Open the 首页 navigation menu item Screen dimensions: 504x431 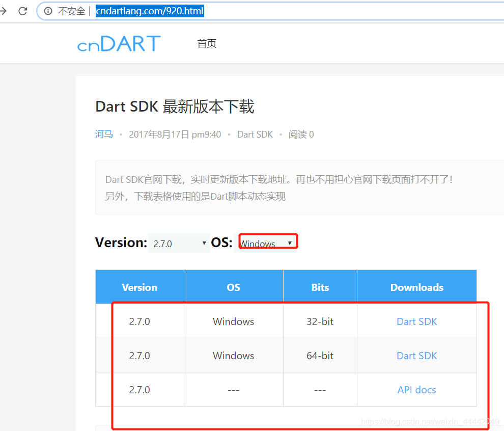coord(207,43)
